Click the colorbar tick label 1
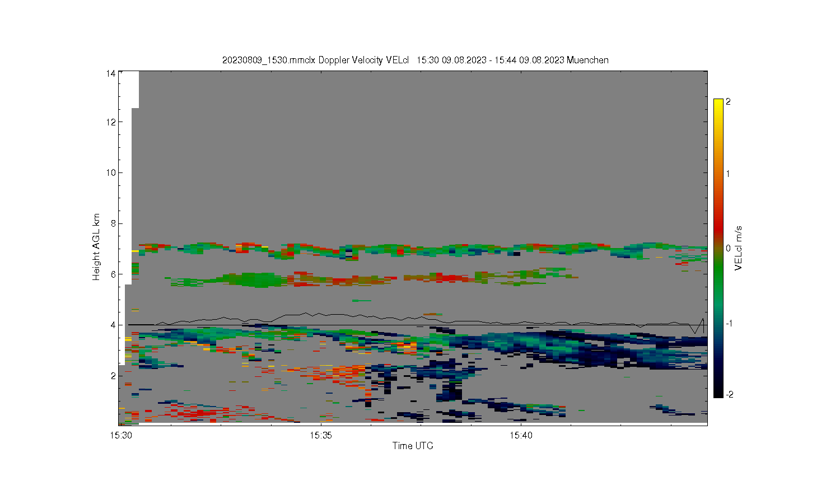The height and width of the screenshot is (504, 840). coord(729,174)
